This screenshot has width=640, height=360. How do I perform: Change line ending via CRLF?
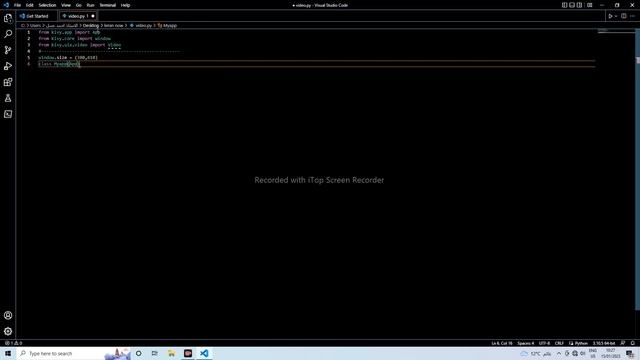559,343
